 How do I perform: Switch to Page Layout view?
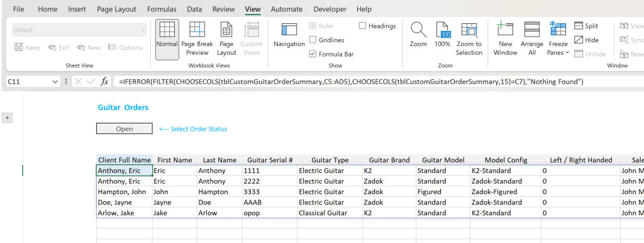[226, 39]
